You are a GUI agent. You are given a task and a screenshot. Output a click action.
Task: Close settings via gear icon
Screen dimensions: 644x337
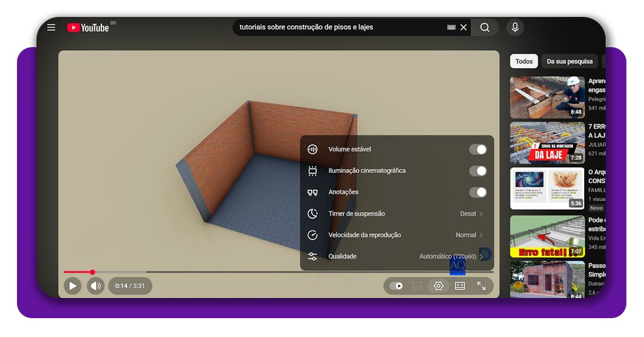click(x=438, y=286)
